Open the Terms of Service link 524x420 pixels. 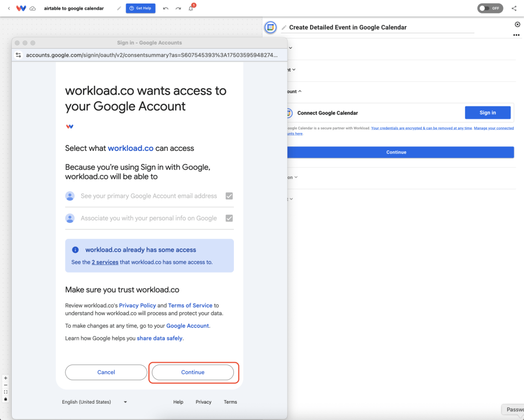[190, 305]
